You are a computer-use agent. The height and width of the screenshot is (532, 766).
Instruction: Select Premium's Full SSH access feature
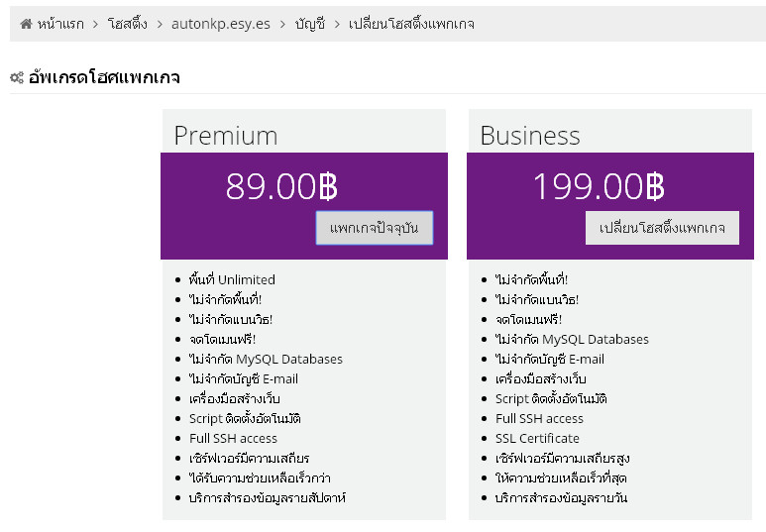233,438
